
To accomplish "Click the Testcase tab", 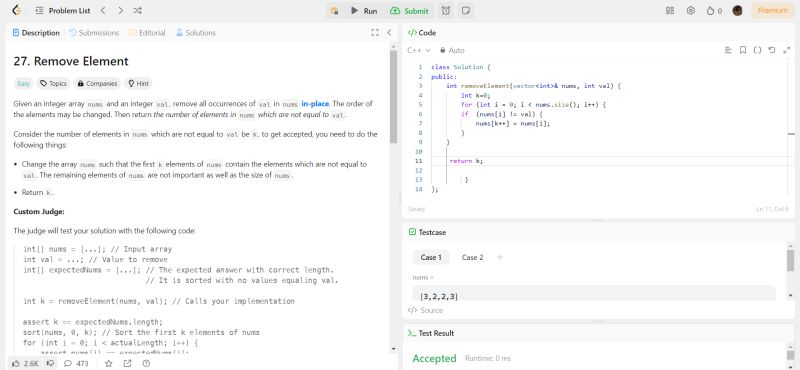I will tap(427, 232).
